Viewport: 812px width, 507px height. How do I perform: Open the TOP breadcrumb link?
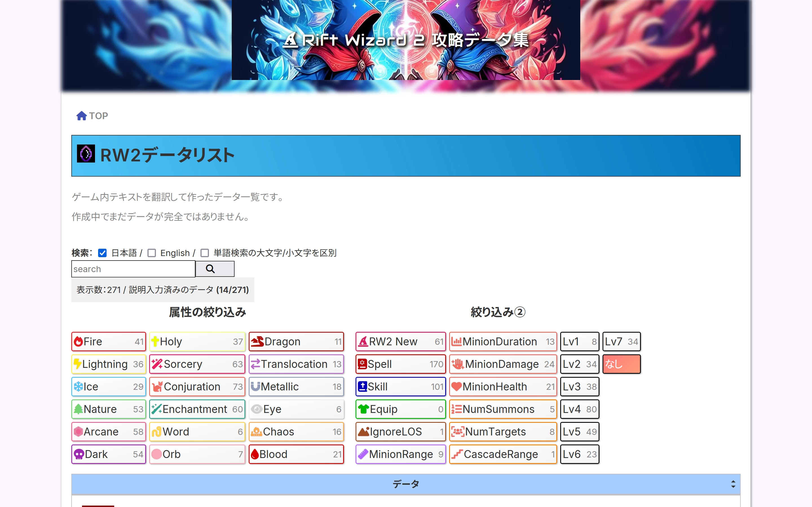[x=98, y=116]
